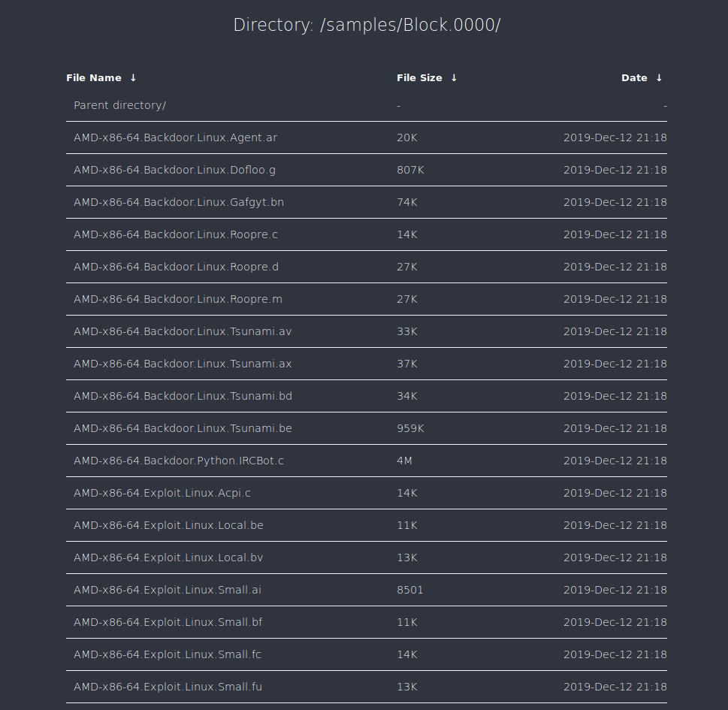728x710 pixels.
Task: Click the 34K size of Tsunami.bd
Action: click(x=407, y=396)
